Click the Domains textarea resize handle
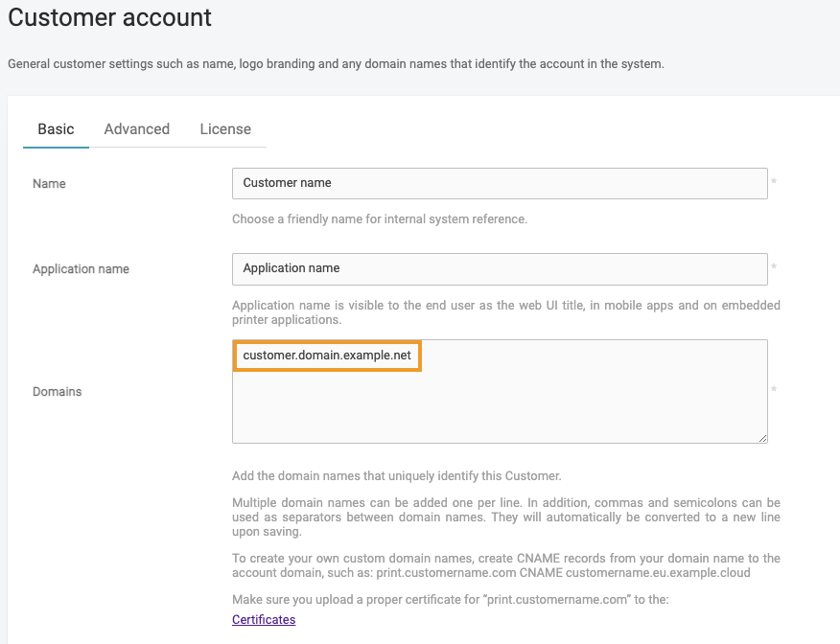840x644 pixels. pyautogui.click(x=762, y=438)
